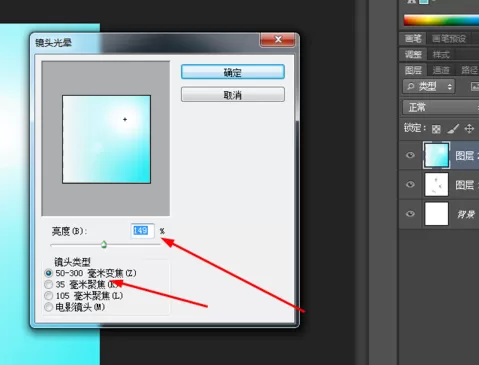Screen dimensions: 479x365
Task: Click the pixel layer filter icon beside 类型
Action: [475, 87]
